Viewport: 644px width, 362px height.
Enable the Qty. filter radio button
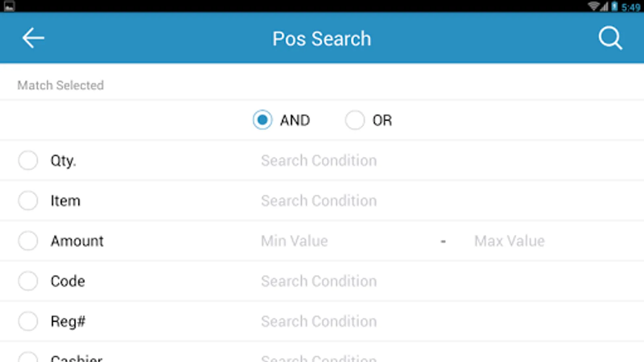coord(28,160)
